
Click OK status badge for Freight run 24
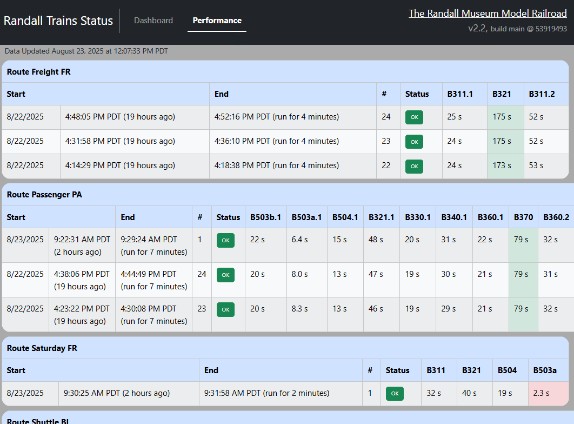click(x=414, y=117)
